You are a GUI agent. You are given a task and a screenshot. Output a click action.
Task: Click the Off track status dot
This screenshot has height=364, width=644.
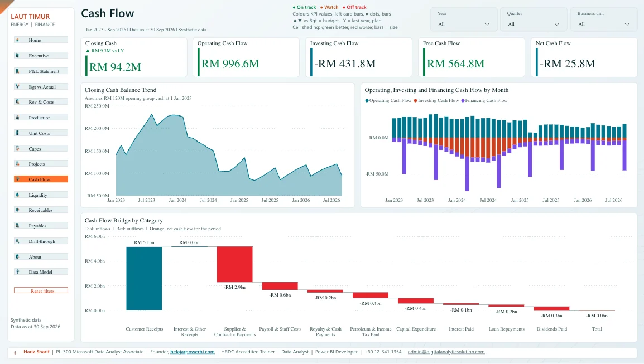click(x=344, y=7)
